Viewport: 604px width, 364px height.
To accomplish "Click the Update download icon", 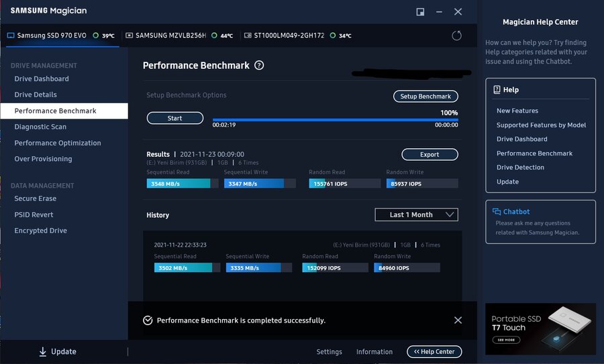I will click(x=43, y=352).
